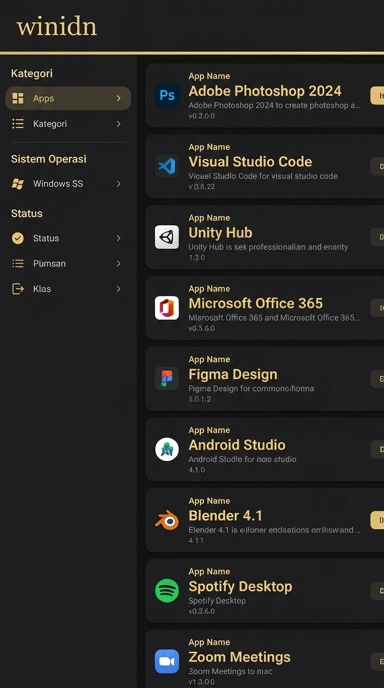This screenshot has height=688, width=384.
Task: Click version 1.3.0 on Unity Hub card
Action: pos(197,258)
